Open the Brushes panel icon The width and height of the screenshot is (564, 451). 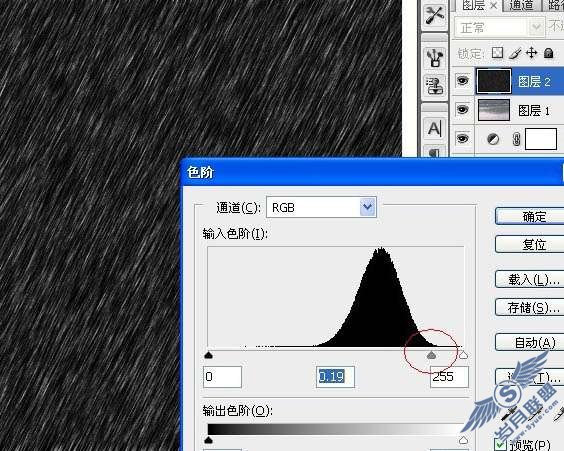(435, 58)
